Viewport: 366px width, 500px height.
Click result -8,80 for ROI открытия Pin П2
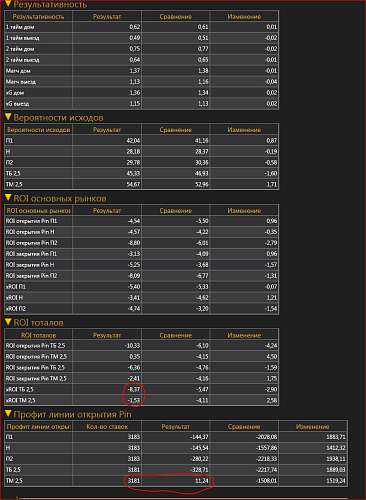pos(134,243)
